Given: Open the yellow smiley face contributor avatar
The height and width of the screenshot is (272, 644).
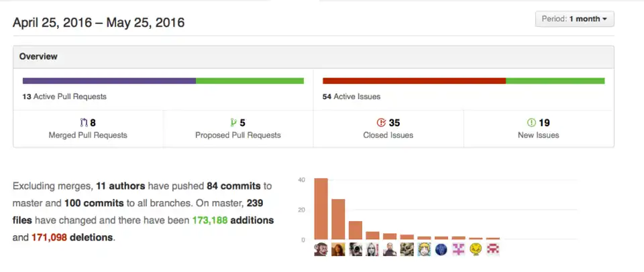Looking at the screenshot, I should point(476,249).
